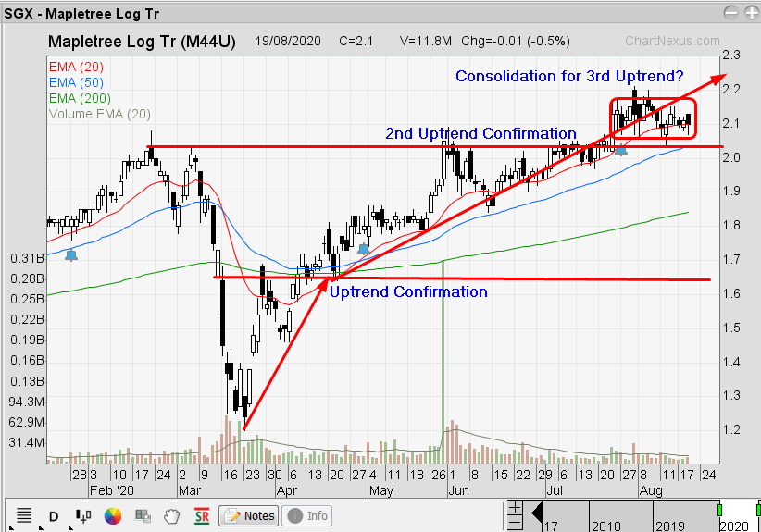Image resolution: width=761 pixels, height=532 pixels.
Task: Select the EMA (20) legend label
Action: click(x=76, y=67)
